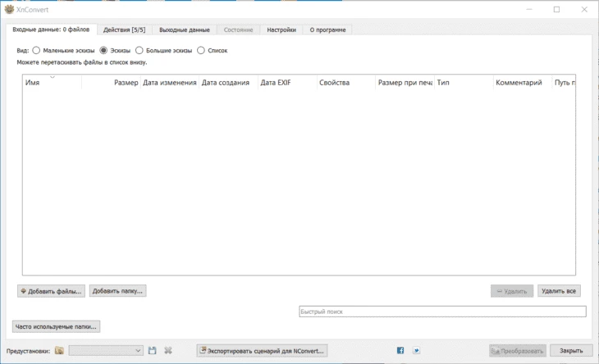Maximize the XnConvert window
599x364 pixels.
[556, 10]
